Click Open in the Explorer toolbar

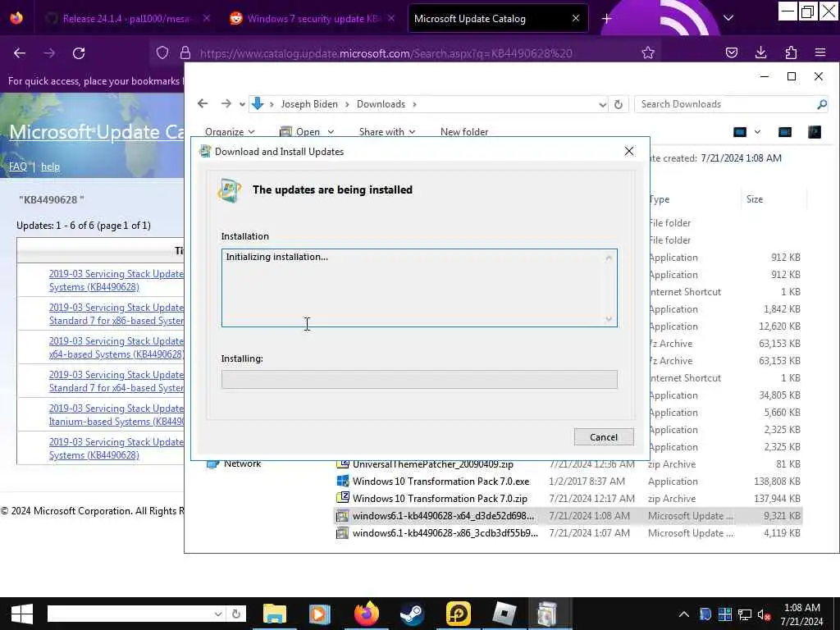coord(301,132)
